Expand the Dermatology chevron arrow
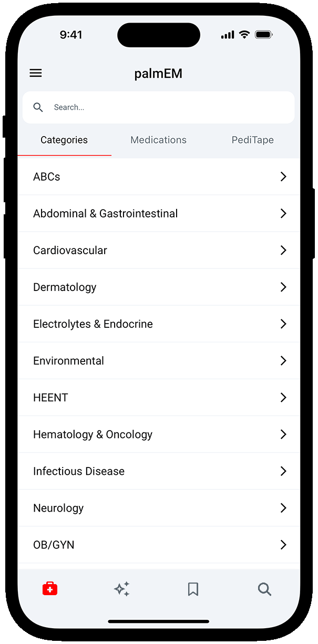This screenshot has width=318, height=644. click(283, 287)
